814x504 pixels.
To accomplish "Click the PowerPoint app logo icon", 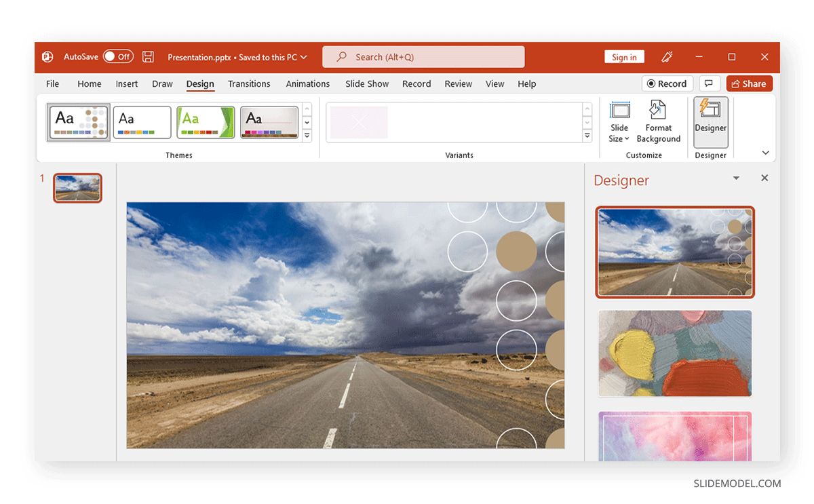I will tap(47, 57).
